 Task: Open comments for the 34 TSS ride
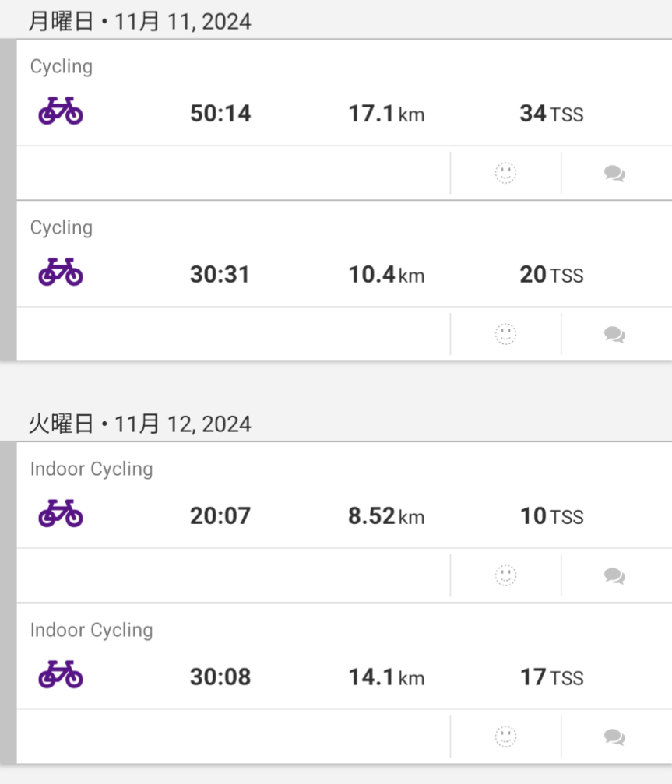click(614, 174)
